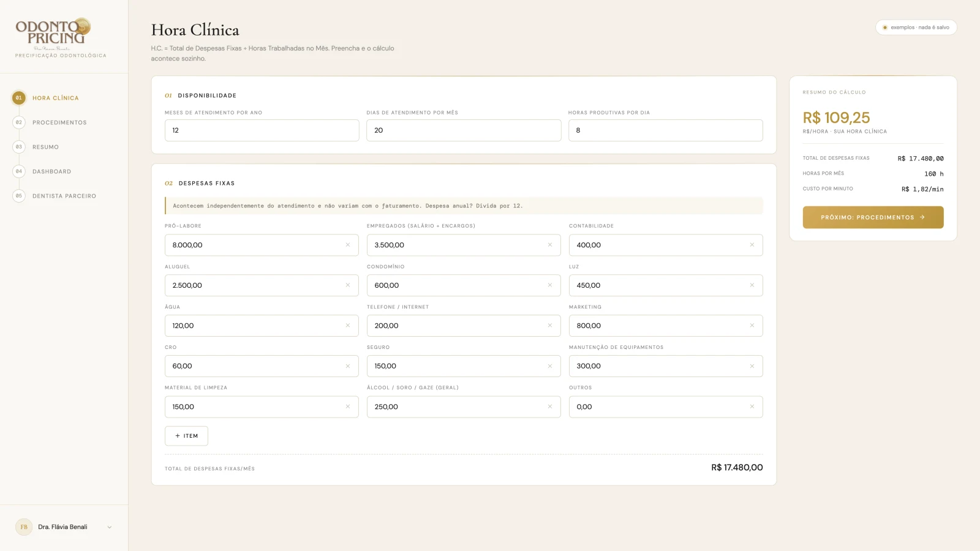980x551 pixels.
Task: Click the R$ 109,25 hourly rate value
Action: click(836, 118)
